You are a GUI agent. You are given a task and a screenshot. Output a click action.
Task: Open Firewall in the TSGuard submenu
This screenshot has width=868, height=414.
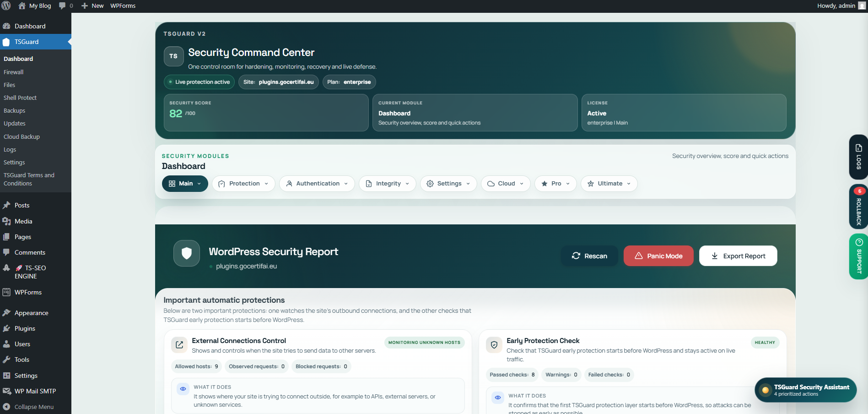point(14,72)
